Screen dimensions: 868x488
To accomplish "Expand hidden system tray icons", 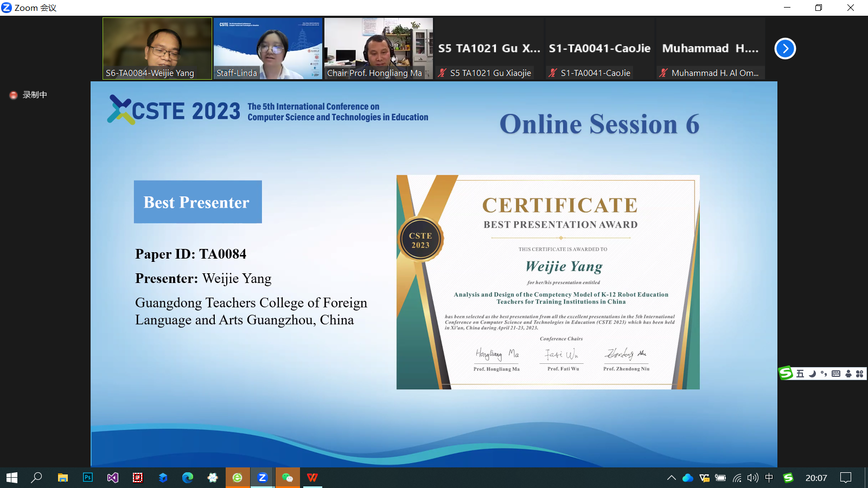I will (671, 478).
